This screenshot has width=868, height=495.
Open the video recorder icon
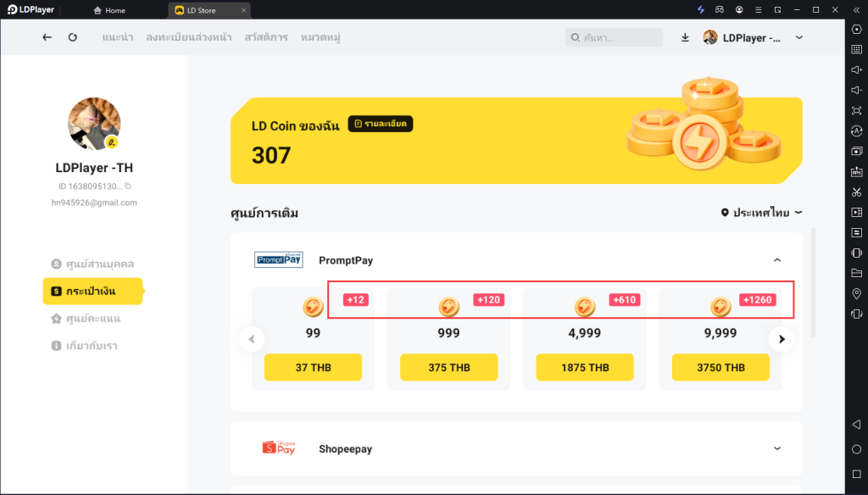856,212
